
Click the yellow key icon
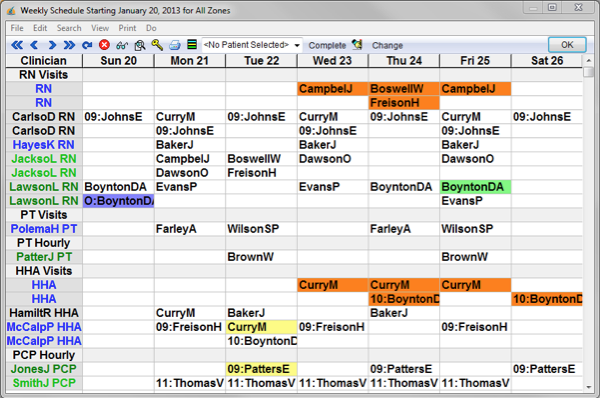[x=157, y=45]
